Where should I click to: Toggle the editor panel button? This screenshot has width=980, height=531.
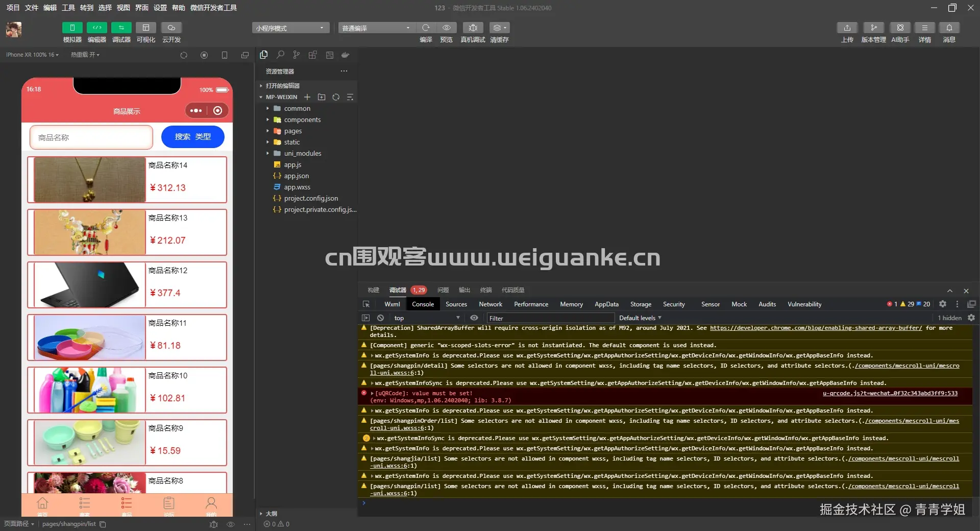coord(96,28)
